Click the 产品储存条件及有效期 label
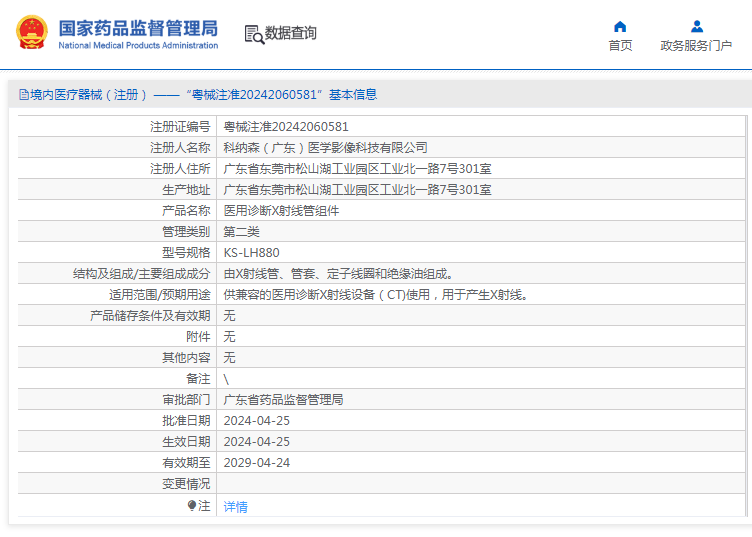The height and width of the screenshot is (537, 752). pyautogui.click(x=150, y=315)
